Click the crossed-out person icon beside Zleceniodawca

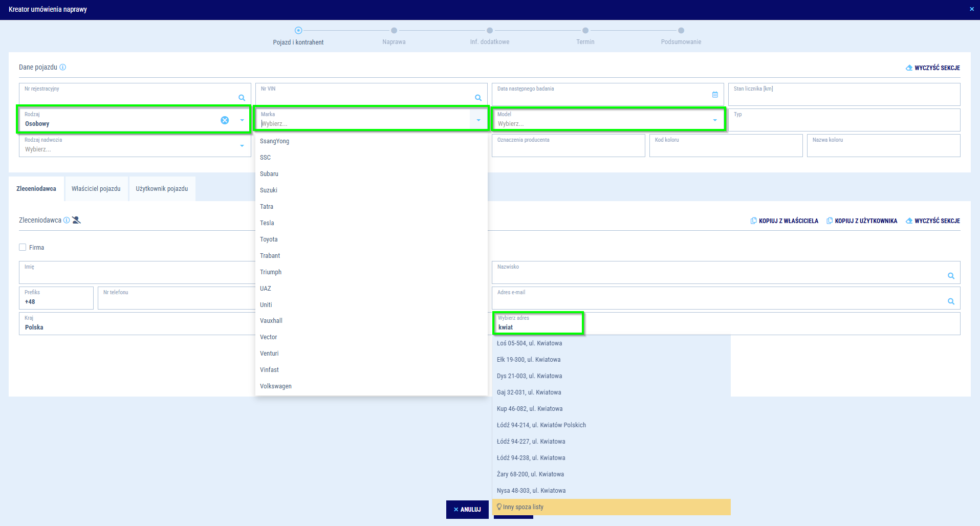[77, 220]
